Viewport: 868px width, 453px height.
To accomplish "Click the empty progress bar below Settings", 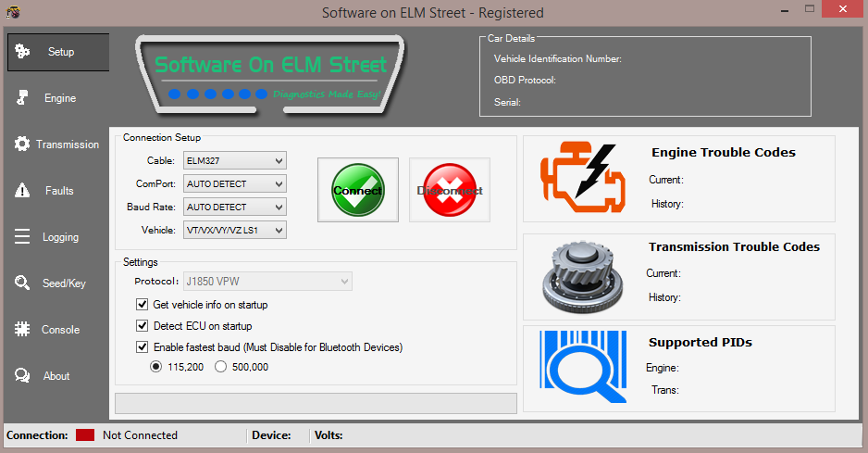I will click(x=316, y=403).
